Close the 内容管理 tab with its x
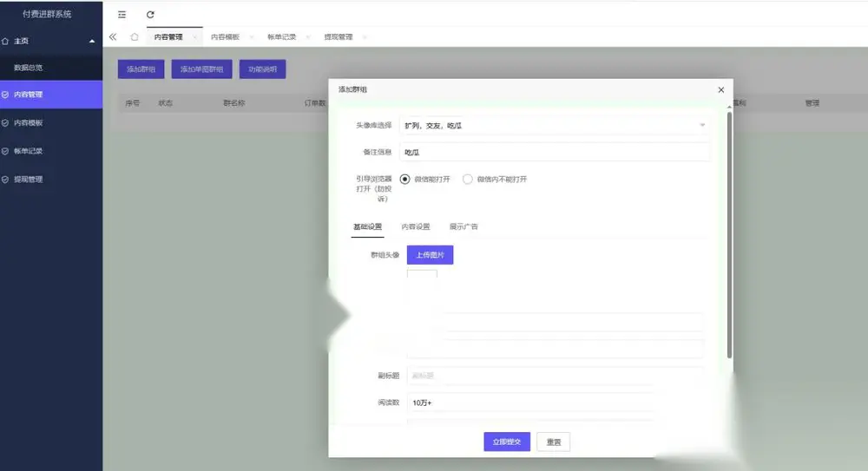The width and height of the screenshot is (868, 471). point(194,37)
